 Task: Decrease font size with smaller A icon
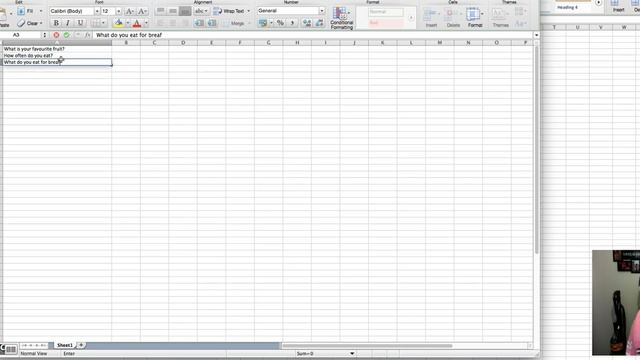(x=142, y=11)
